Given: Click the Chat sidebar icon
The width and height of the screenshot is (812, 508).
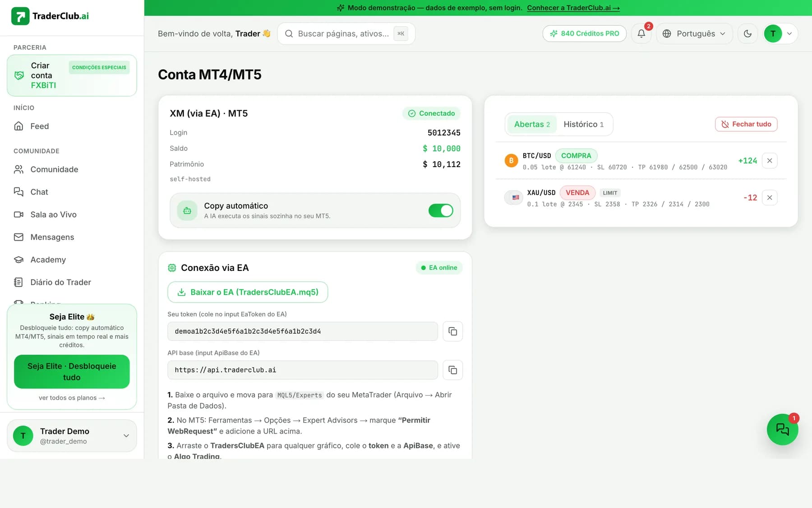Looking at the screenshot, I should (x=18, y=192).
